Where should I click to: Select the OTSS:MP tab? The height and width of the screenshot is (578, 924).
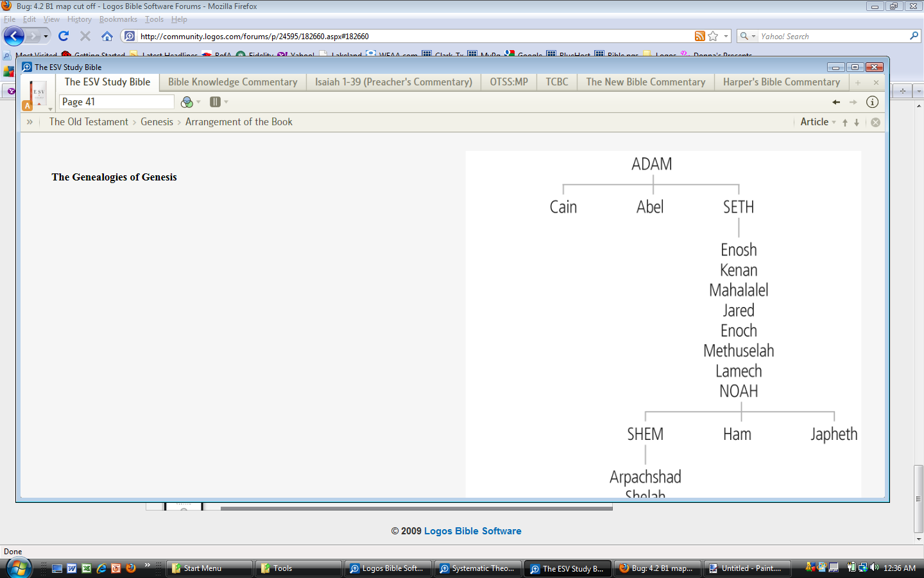pos(509,82)
